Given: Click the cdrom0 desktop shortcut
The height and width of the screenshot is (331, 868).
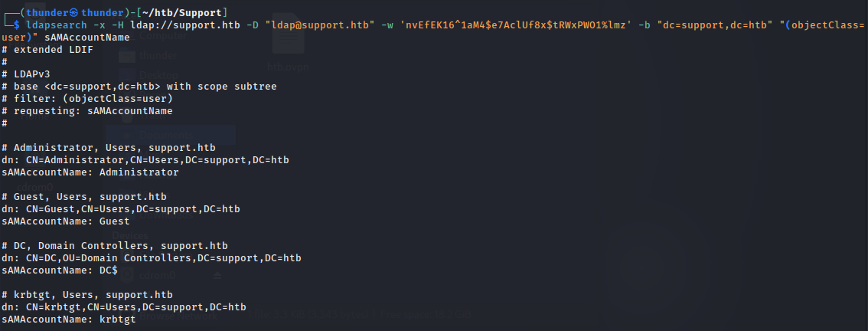Looking at the screenshot, I should click(34, 186).
